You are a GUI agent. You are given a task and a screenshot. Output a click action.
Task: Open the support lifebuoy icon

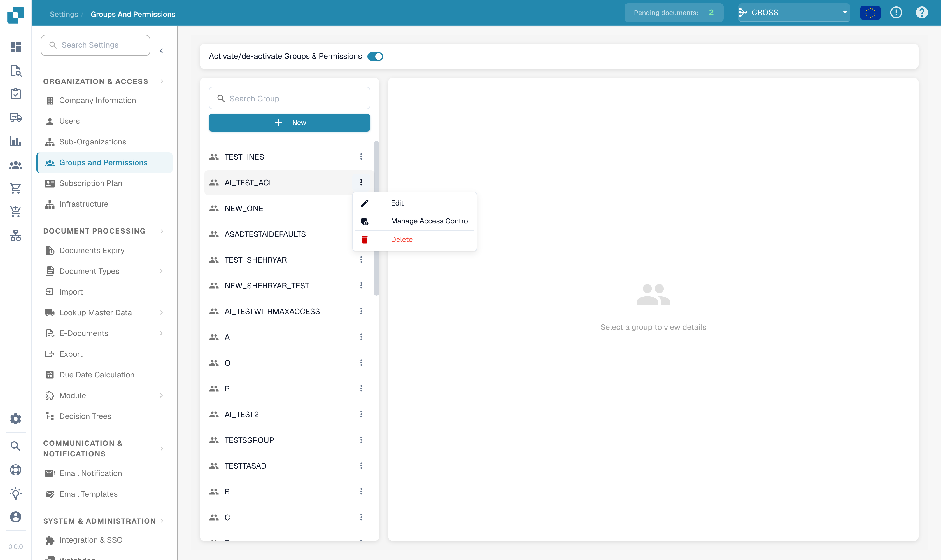[x=15, y=470]
